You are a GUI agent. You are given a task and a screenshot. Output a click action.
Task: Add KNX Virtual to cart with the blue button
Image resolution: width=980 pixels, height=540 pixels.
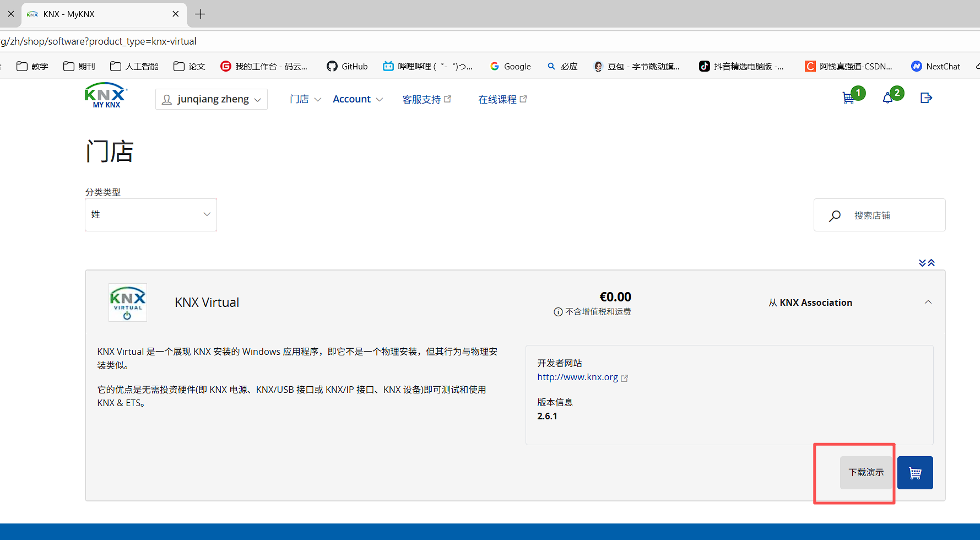pyautogui.click(x=915, y=473)
